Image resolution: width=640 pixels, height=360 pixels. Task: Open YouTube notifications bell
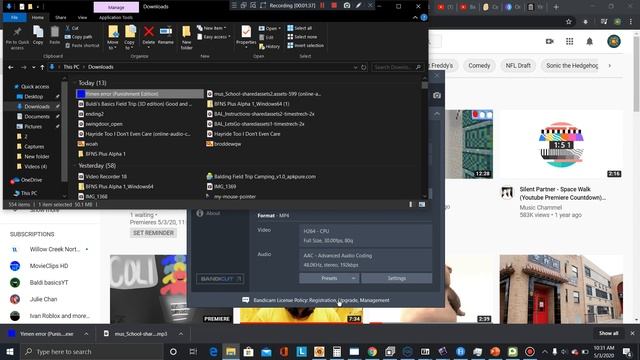pyautogui.click(x=589, y=41)
